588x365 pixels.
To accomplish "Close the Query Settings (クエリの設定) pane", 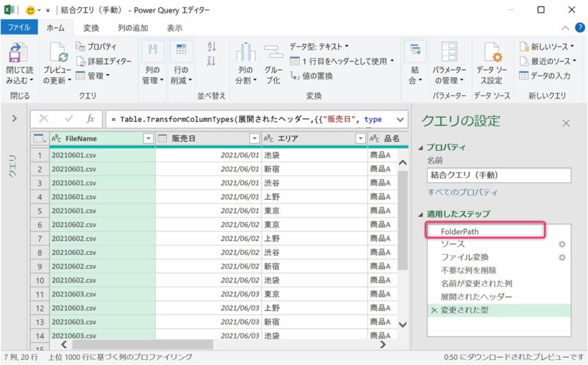I will [566, 123].
